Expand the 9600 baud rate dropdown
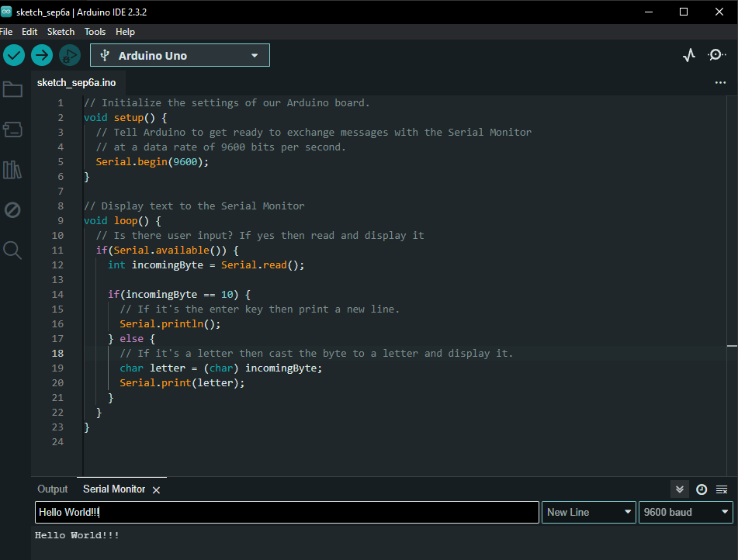The width and height of the screenshot is (738, 560). tap(685, 512)
